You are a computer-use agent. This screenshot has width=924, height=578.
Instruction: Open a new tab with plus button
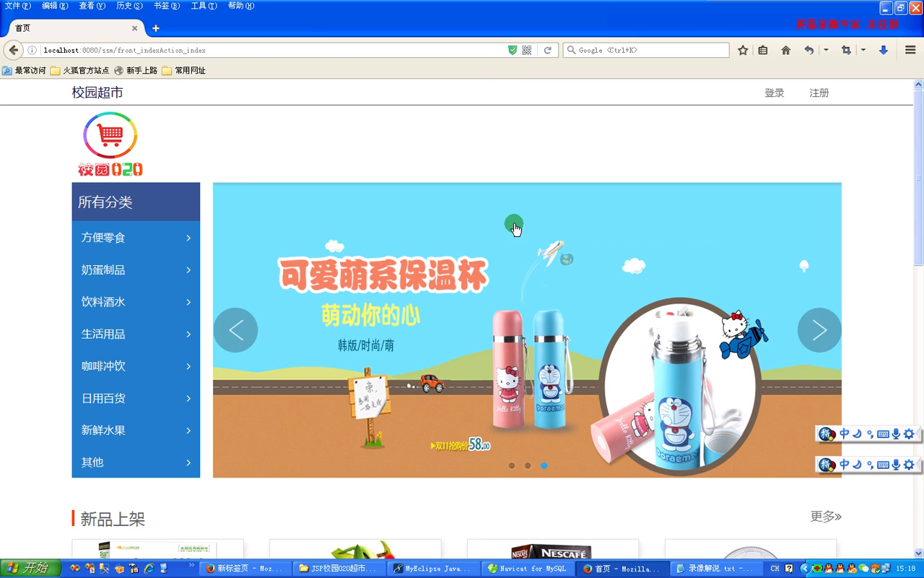(x=155, y=28)
